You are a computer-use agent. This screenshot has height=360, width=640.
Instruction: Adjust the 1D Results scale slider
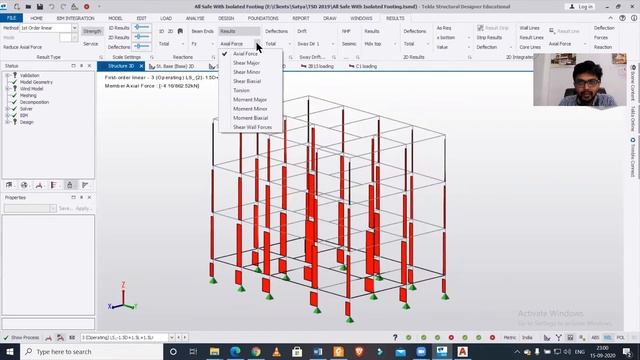142,27
